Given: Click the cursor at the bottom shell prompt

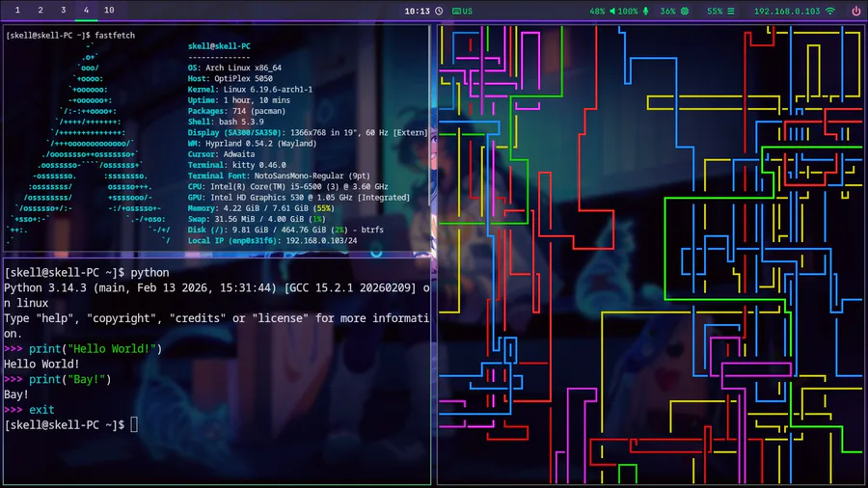Looking at the screenshot, I should coord(134,425).
